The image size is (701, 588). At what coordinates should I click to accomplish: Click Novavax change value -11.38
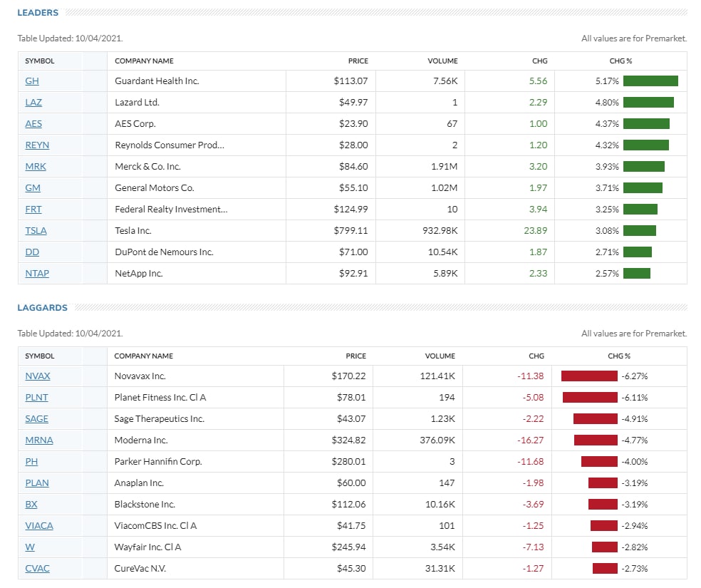pyautogui.click(x=531, y=376)
